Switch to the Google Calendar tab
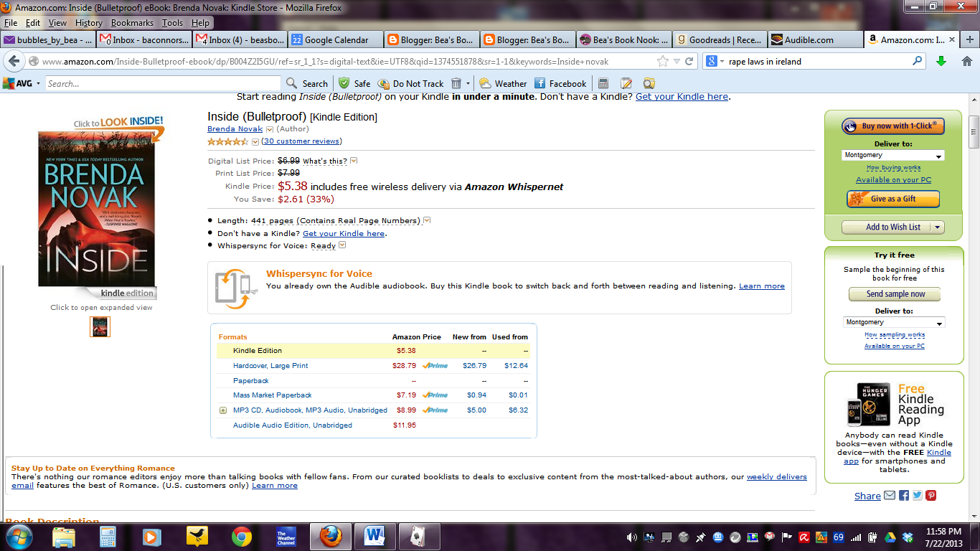 tap(335, 40)
